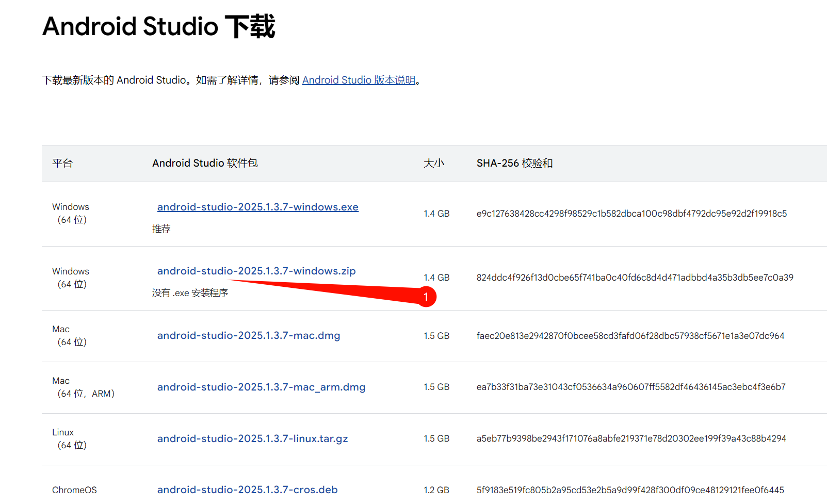Click the Android Studio 软件包 column header

tap(205, 163)
